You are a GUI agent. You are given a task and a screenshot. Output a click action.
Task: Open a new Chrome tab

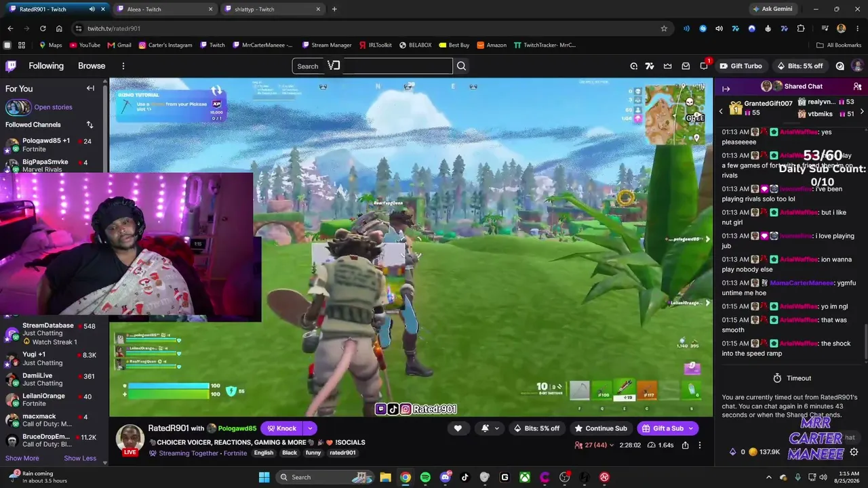pyautogui.click(x=334, y=9)
